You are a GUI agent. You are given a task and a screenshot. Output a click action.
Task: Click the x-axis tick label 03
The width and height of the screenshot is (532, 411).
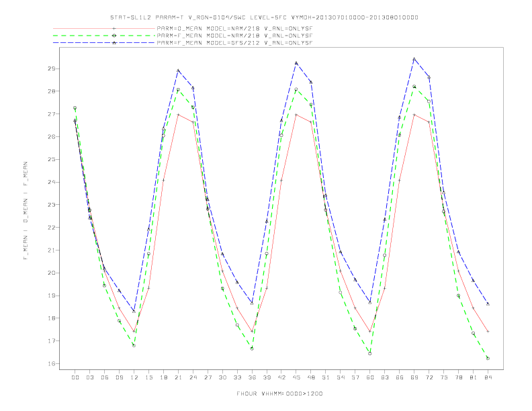coord(89,377)
